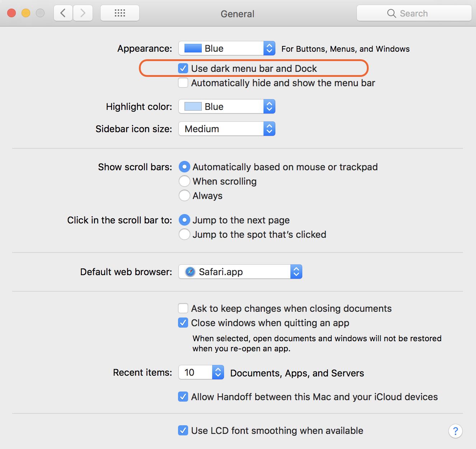Choose Jump to the spot that's clicked
Screen dimensions: 476x449
(x=184, y=235)
